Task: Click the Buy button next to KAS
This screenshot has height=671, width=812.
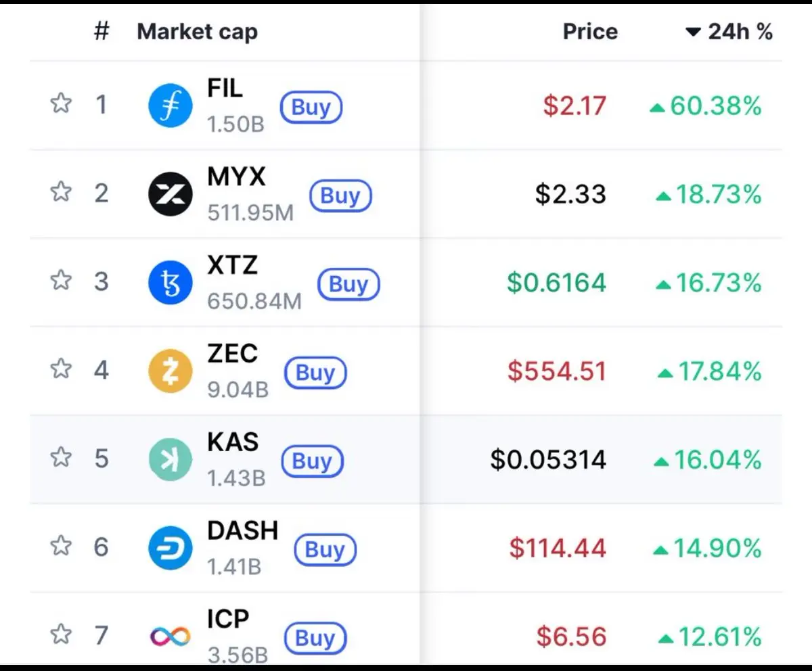Action: click(312, 461)
